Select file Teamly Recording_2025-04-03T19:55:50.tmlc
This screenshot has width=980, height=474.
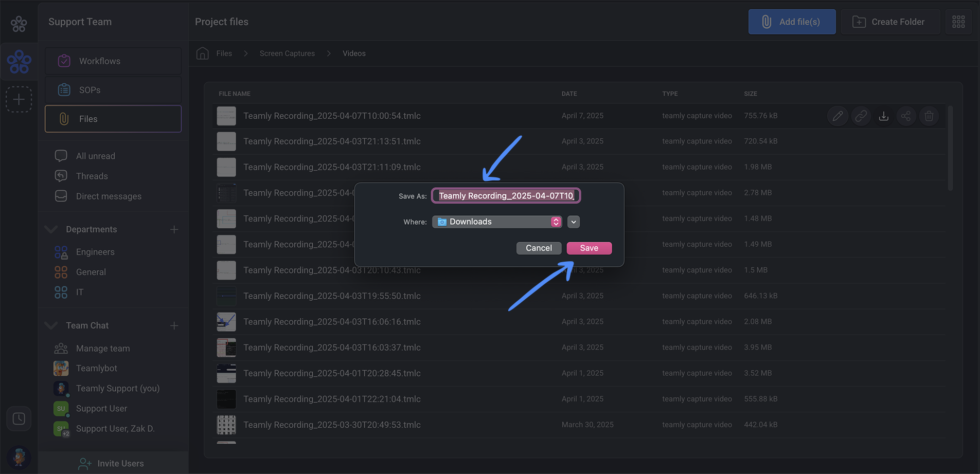point(332,296)
